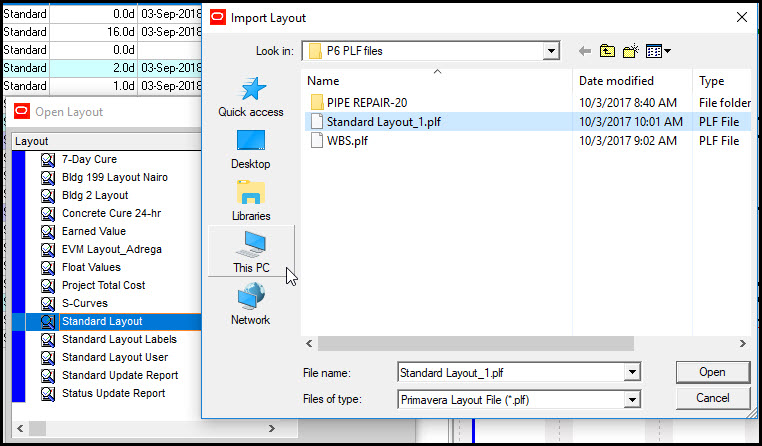Click the Back navigation arrow icon
The width and height of the screenshot is (762, 446).
click(585, 51)
